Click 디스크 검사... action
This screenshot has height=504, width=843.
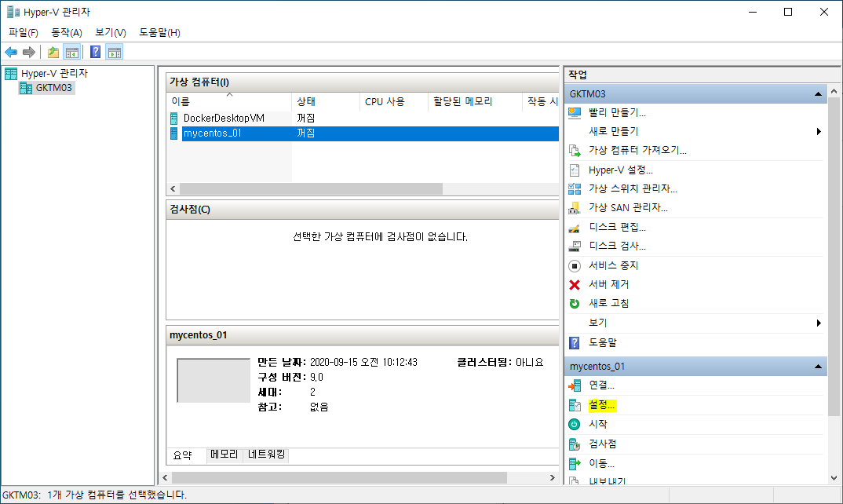[617, 247]
